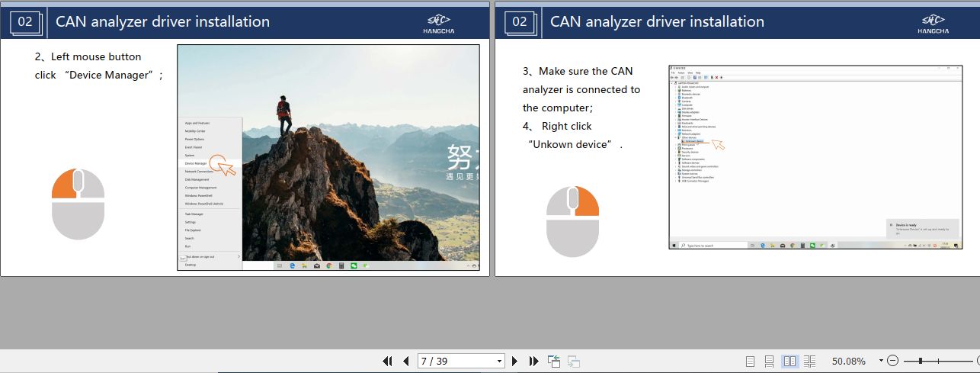Go to the previous page
The height and width of the screenshot is (373, 980).
click(x=405, y=361)
